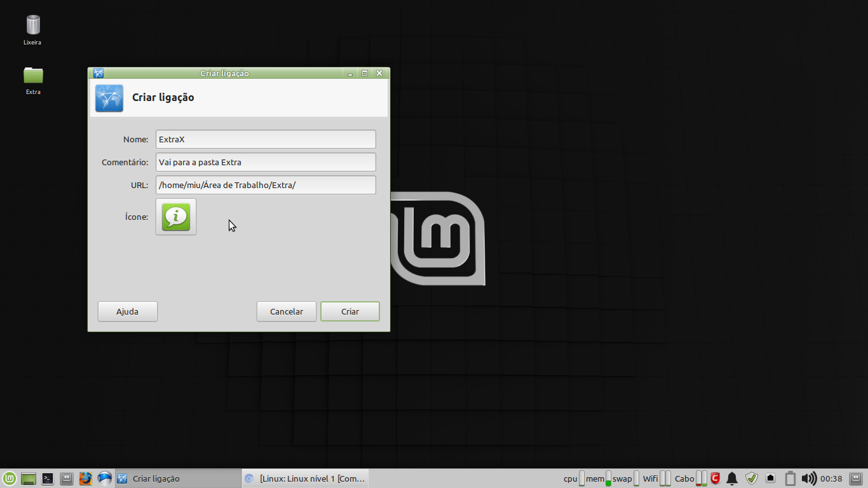Open the network connection tray icon

pos(771,478)
